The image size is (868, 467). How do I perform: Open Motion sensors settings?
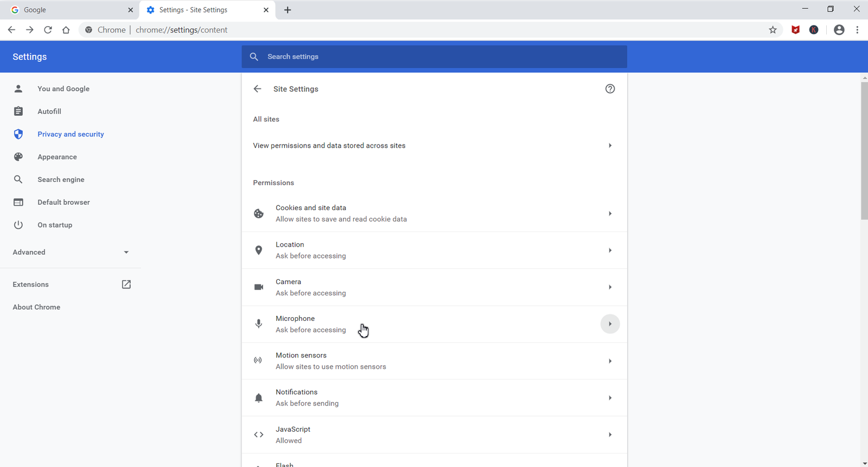434,361
